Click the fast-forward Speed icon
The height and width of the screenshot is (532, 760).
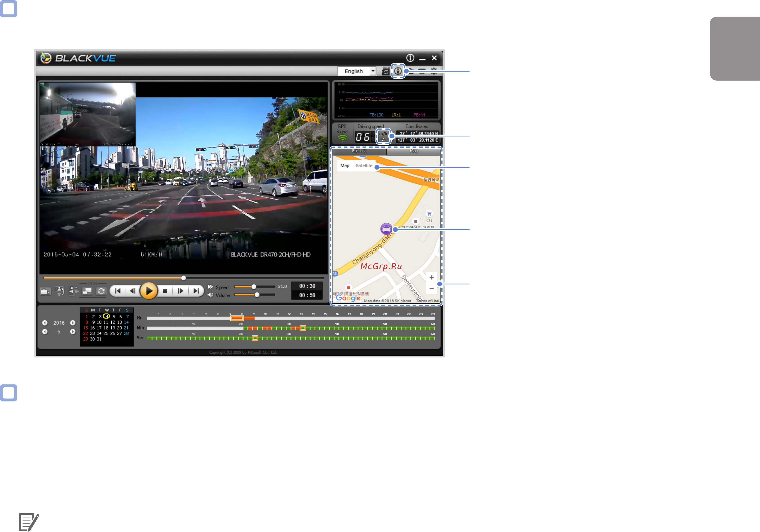click(210, 287)
